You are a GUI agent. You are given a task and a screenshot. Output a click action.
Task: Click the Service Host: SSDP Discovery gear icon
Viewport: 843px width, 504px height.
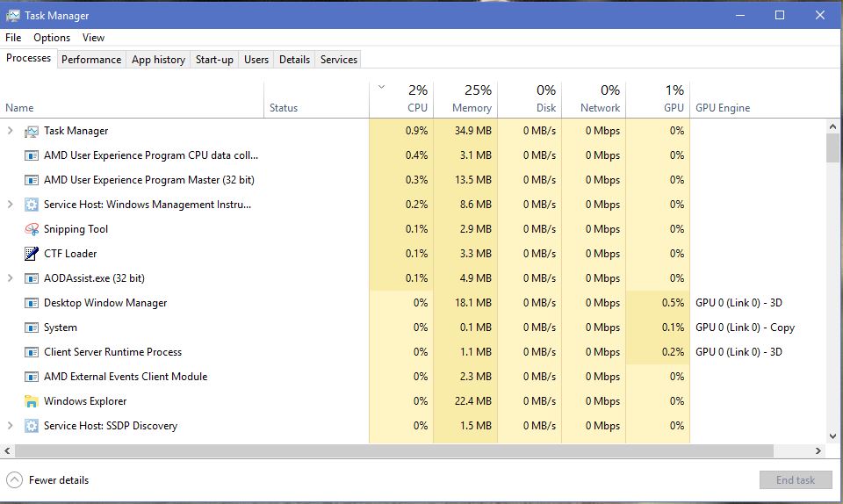pos(32,426)
